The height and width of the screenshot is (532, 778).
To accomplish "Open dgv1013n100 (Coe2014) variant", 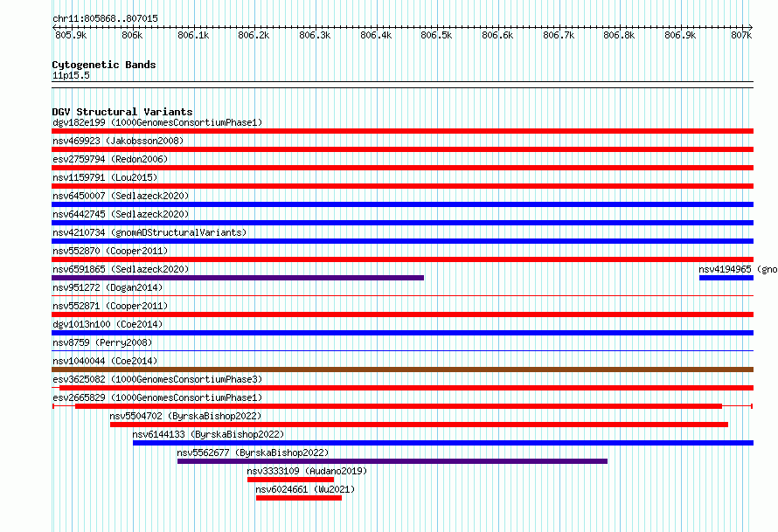I will [108, 324].
